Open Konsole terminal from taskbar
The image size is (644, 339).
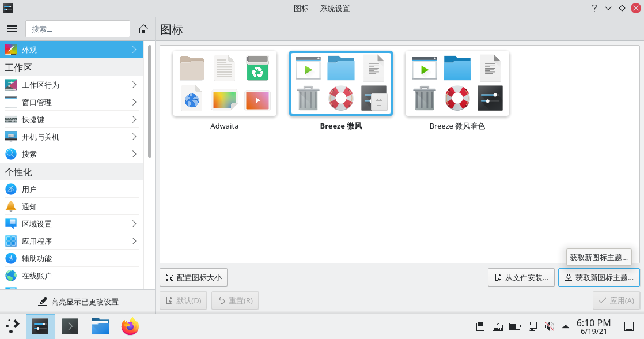point(70,326)
